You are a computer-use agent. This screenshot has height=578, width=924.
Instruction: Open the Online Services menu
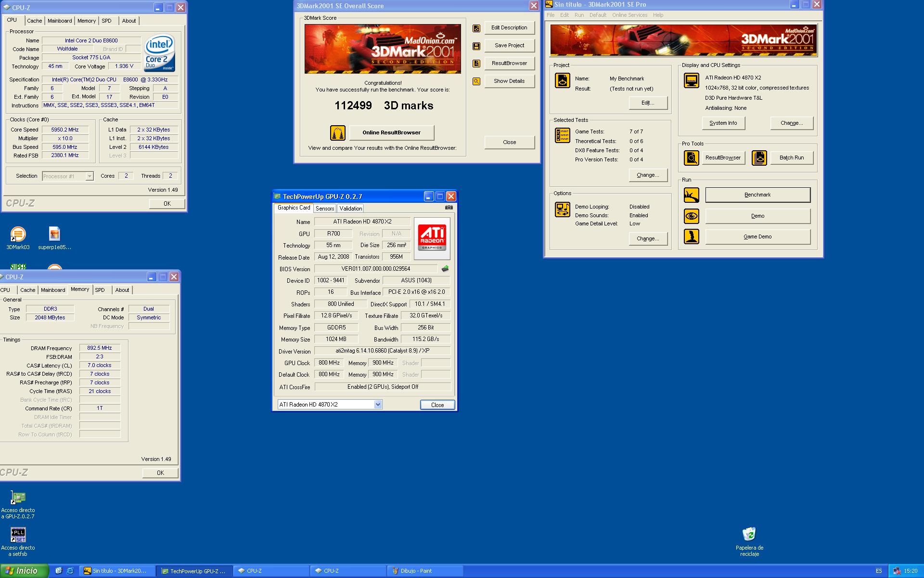tap(629, 15)
